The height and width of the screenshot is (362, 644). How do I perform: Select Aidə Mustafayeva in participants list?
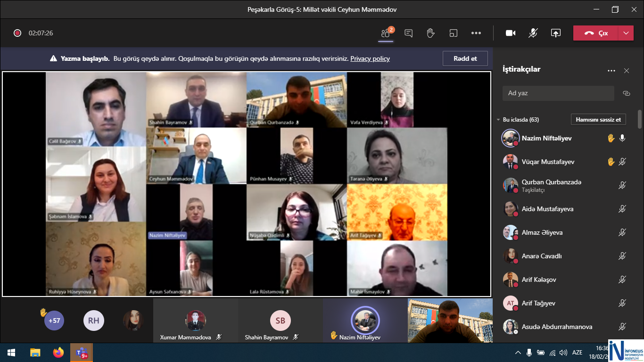pos(547,209)
